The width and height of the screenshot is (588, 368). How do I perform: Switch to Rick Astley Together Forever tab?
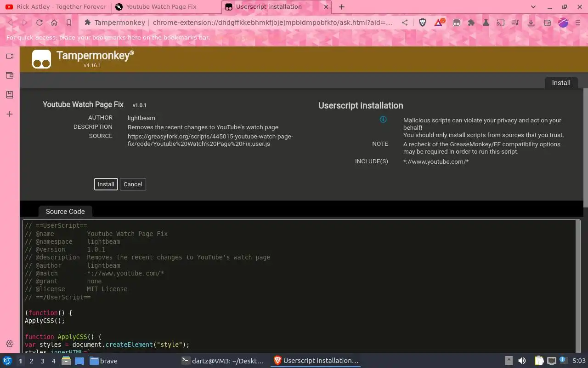pyautogui.click(x=56, y=7)
